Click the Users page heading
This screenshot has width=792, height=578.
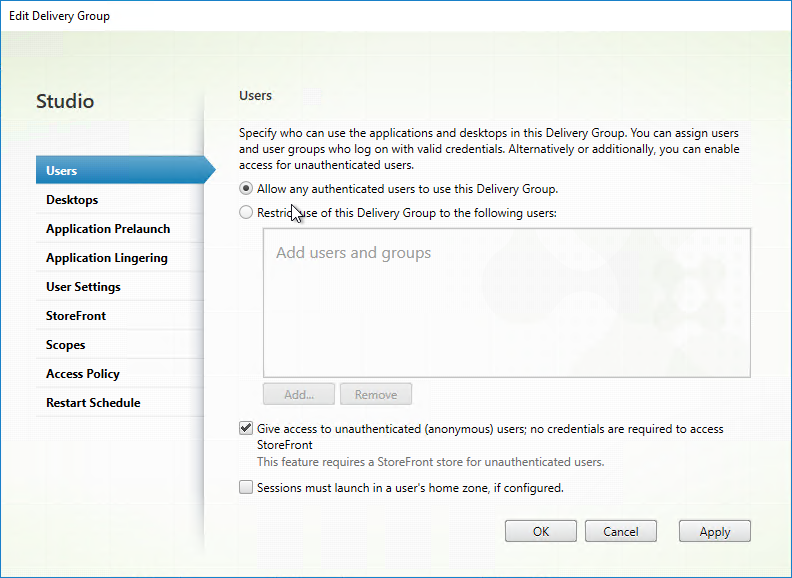(256, 95)
